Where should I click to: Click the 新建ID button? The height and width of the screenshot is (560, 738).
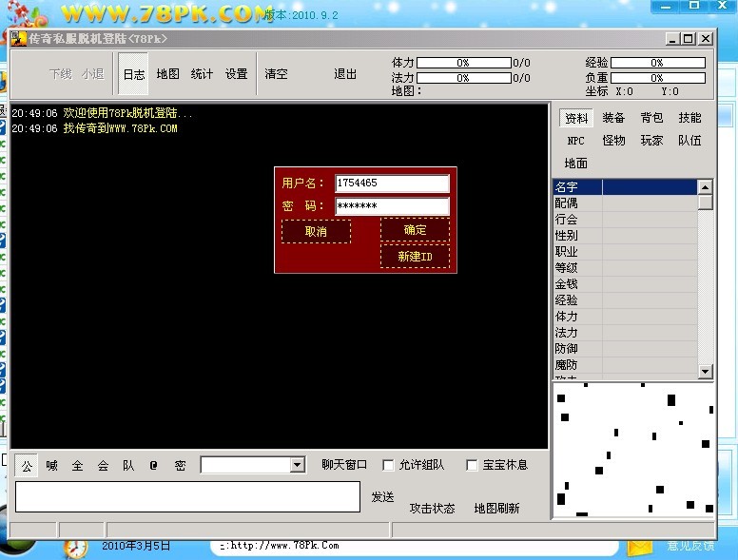[x=415, y=257]
